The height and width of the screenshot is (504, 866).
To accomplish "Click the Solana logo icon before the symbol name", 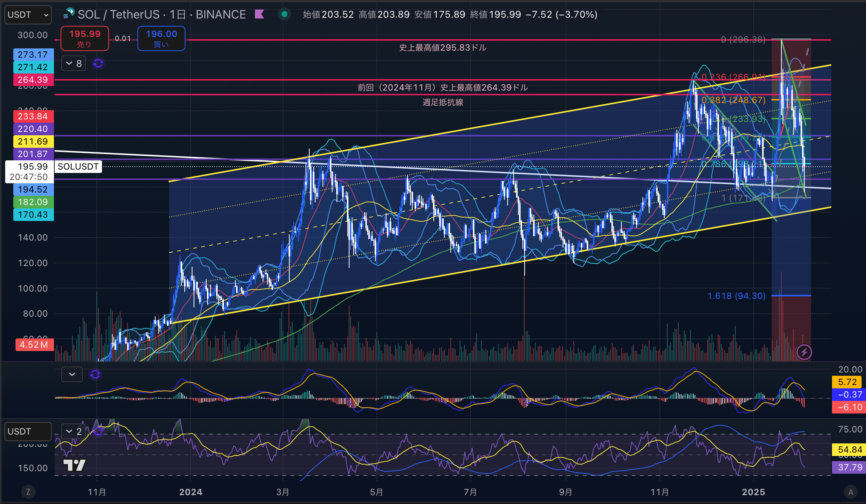I will [x=69, y=14].
